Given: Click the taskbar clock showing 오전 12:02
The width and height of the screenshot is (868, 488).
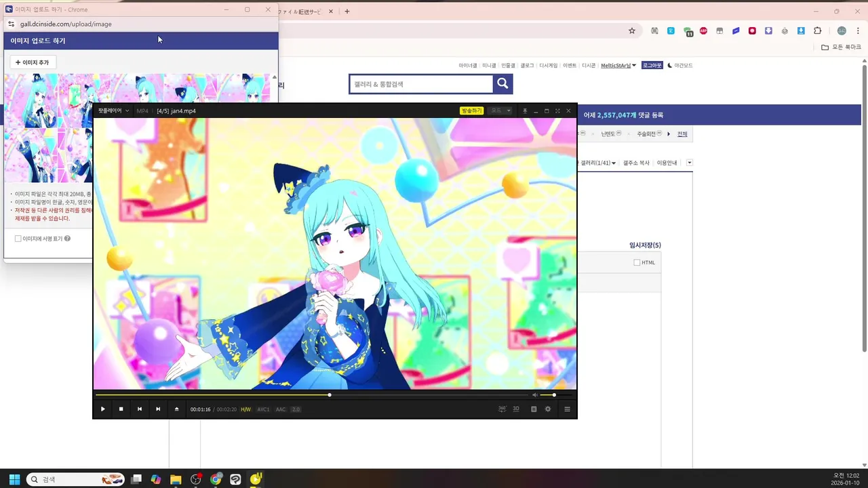Looking at the screenshot, I should pyautogui.click(x=846, y=479).
